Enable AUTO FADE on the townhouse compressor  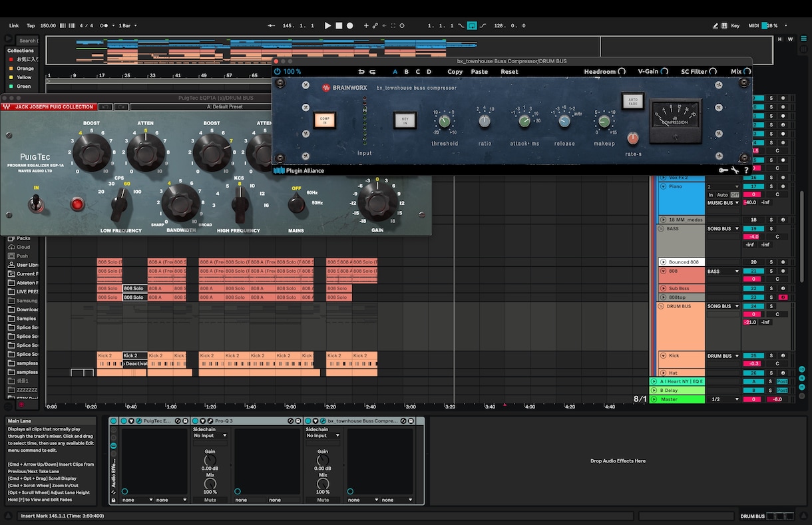coord(633,101)
